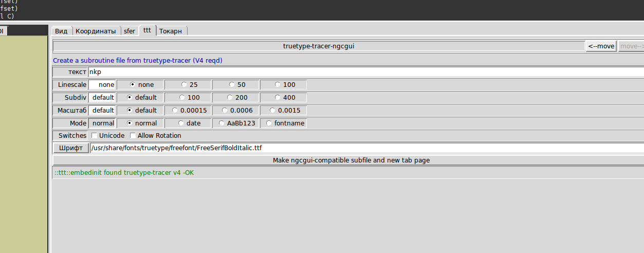Viewport: 644px width, 253px height.
Task: Set Linescale to 25
Action: pyautogui.click(x=189, y=85)
